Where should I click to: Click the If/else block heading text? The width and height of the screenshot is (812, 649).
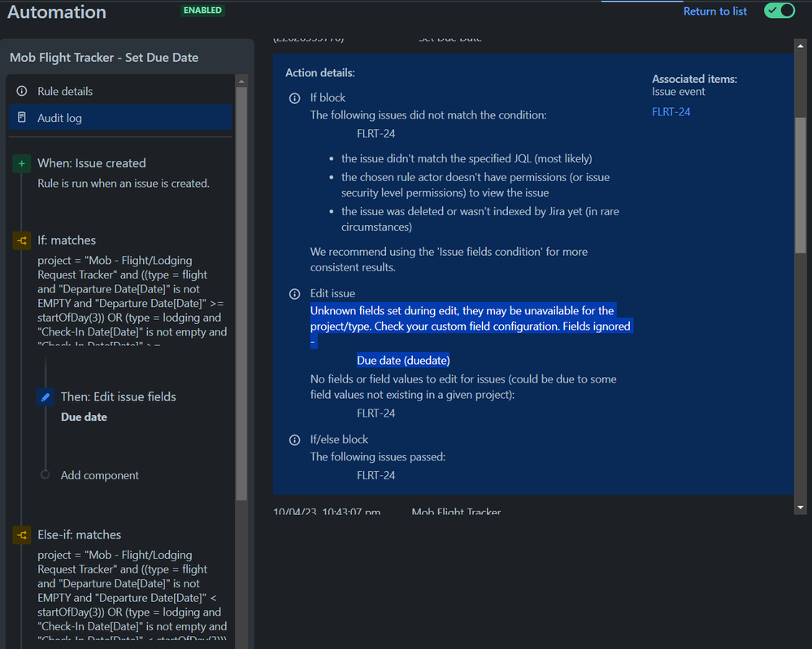point(339,439)
